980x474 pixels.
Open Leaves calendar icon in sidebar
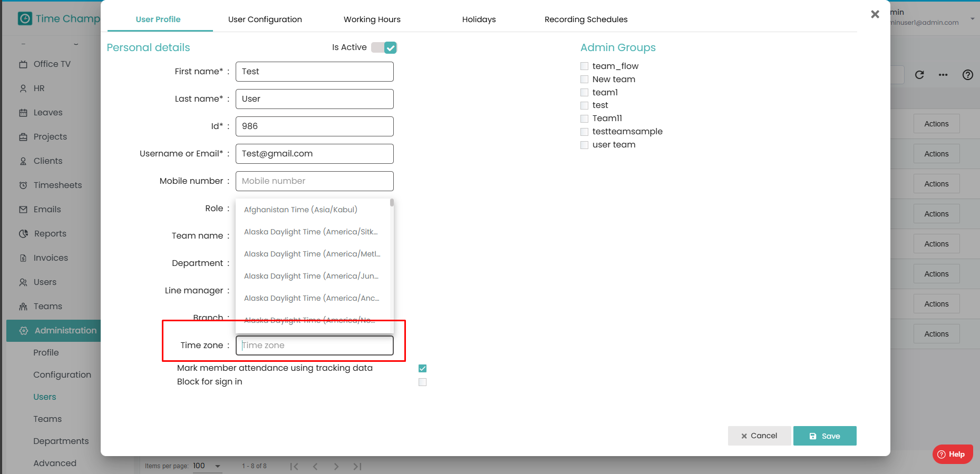click(23, 113)
